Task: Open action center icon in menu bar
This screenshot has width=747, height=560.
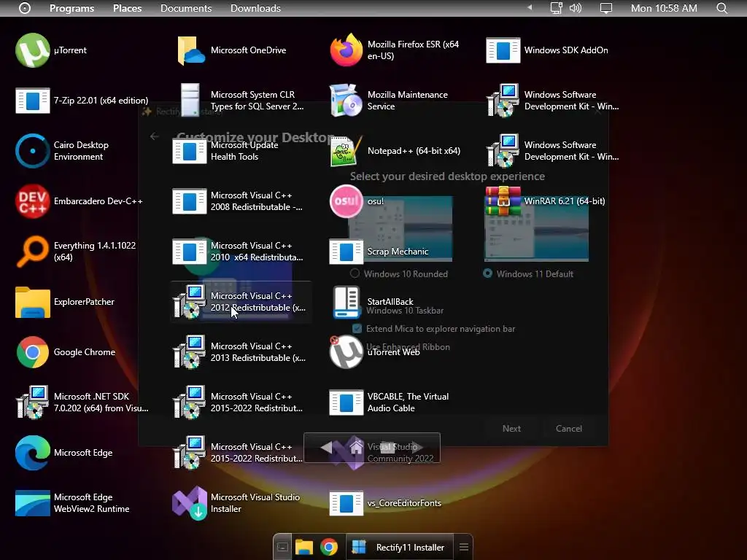Action: click(606, 8)
